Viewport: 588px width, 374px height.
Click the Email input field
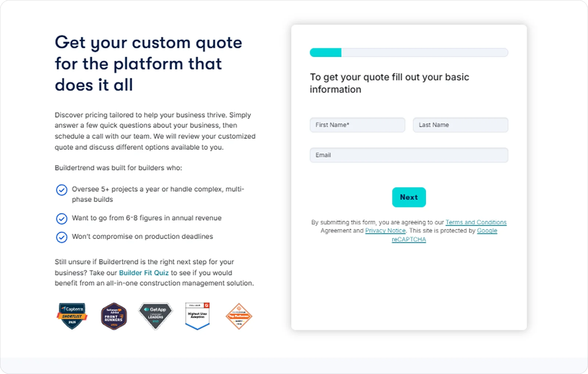coord(409,155)
